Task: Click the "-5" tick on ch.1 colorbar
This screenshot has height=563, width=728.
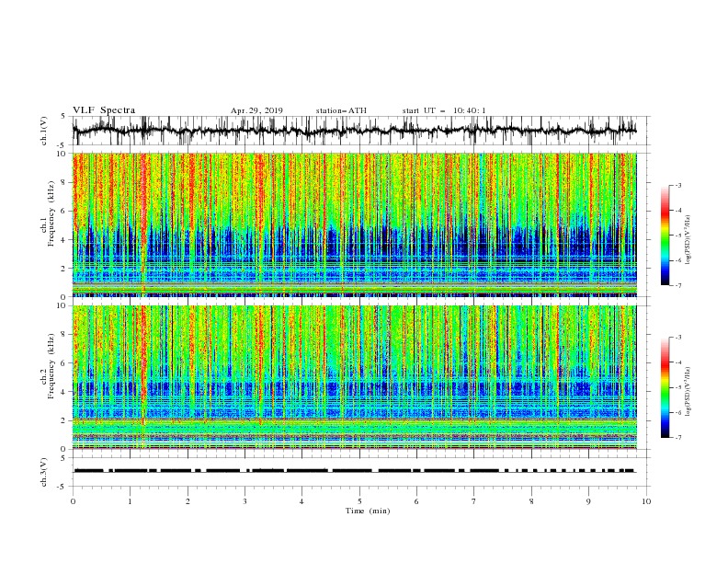Action: (x=678, y=236)
